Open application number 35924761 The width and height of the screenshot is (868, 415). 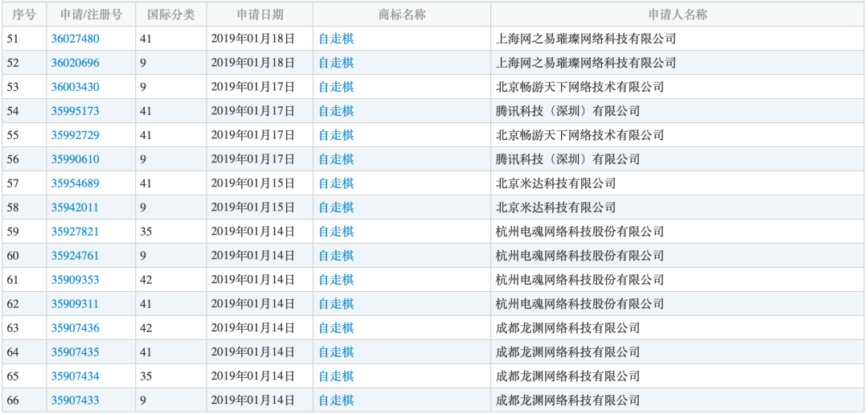pyautogui.click(x=76, y=256)
